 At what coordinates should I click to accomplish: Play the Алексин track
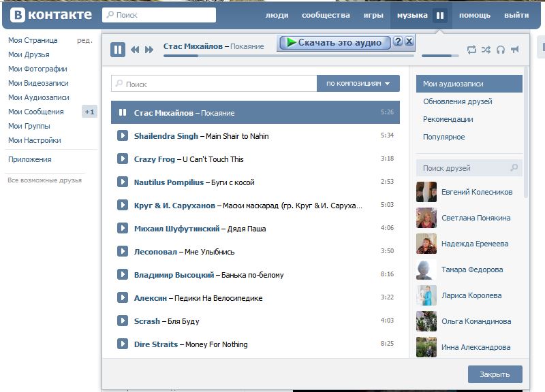click(x=123, y=297)
